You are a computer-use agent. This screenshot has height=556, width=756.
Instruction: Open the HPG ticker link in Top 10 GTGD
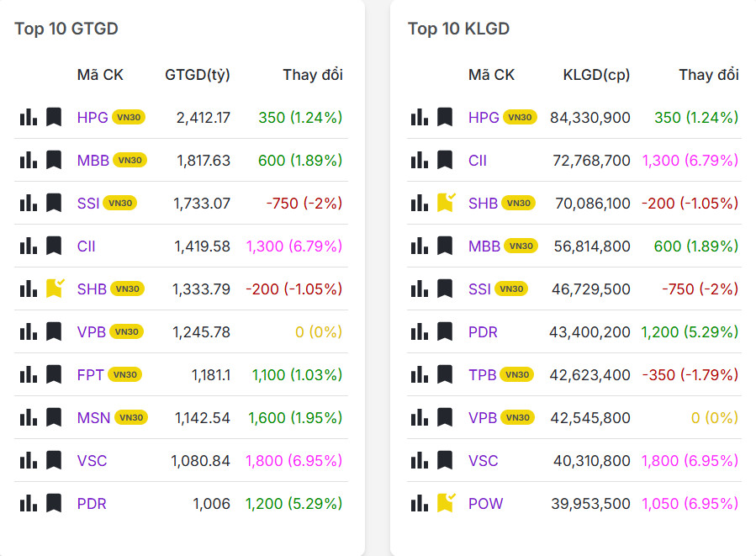[93, 117]
